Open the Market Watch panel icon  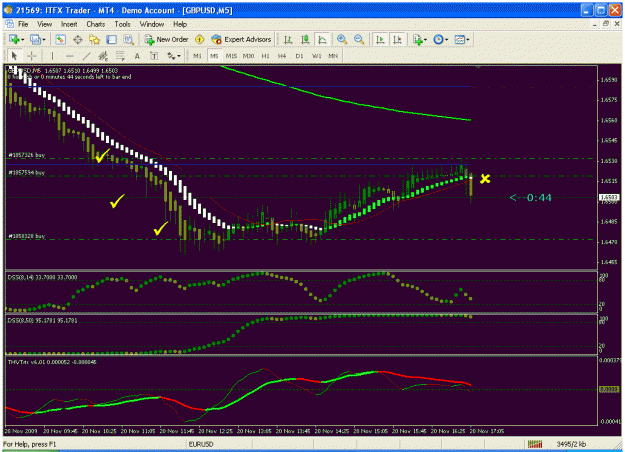[x=60, y=39]
